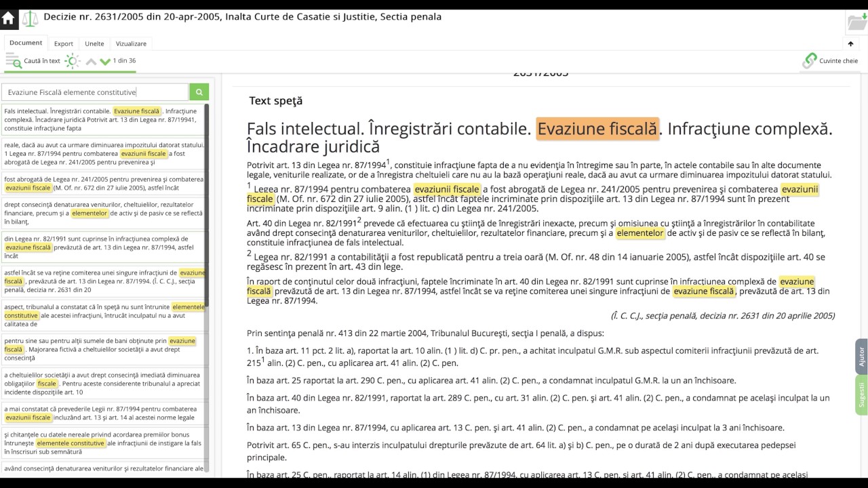Collapse the ribbon with the up arrow
868x488 pixels.
850,44
